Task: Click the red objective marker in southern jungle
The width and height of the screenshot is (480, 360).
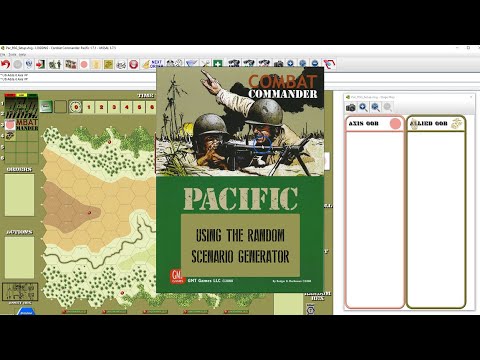Action: 122,293
